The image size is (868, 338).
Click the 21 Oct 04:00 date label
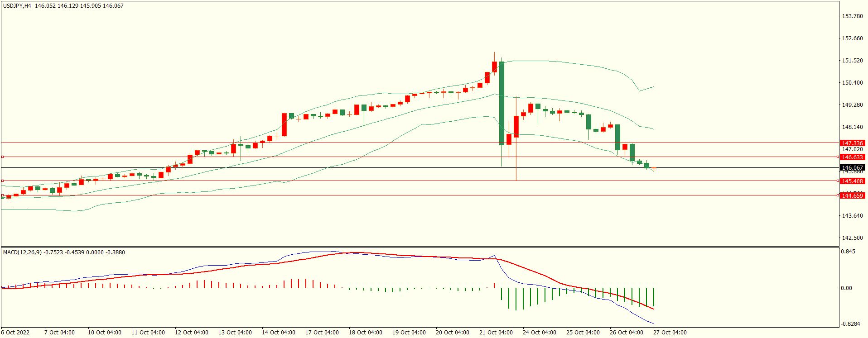point(496,333)
